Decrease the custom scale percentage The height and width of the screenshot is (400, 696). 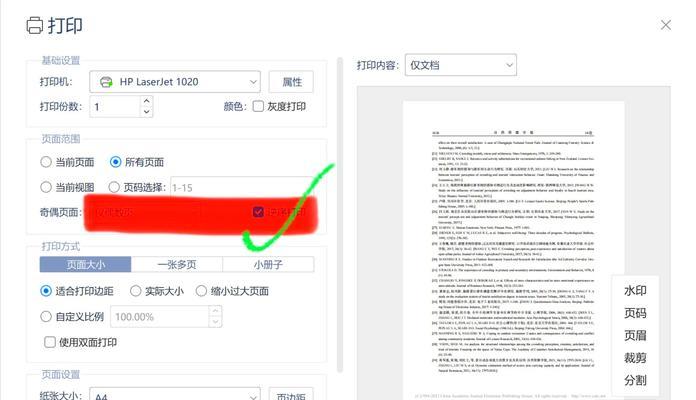[215, 322]
